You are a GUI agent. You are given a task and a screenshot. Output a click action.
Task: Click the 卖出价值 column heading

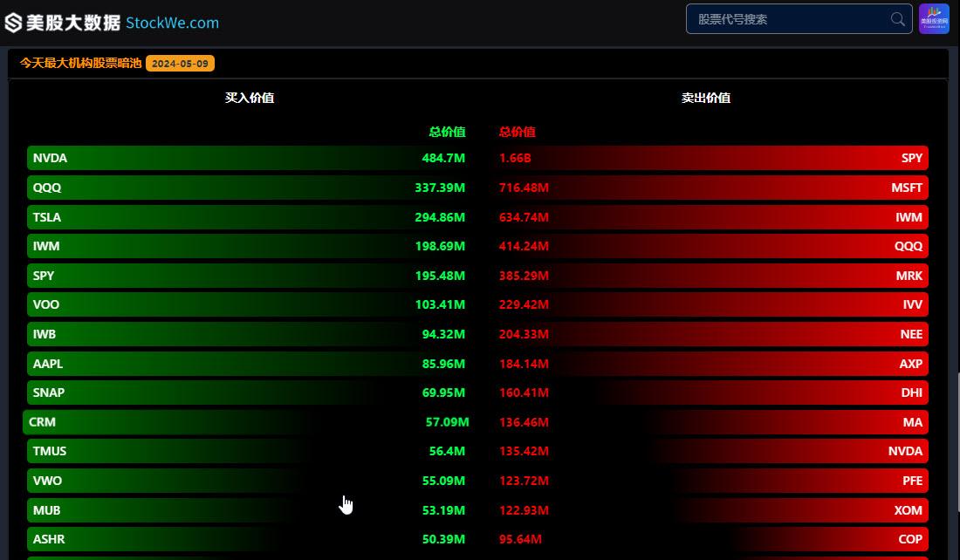click(x=706, y=98)
